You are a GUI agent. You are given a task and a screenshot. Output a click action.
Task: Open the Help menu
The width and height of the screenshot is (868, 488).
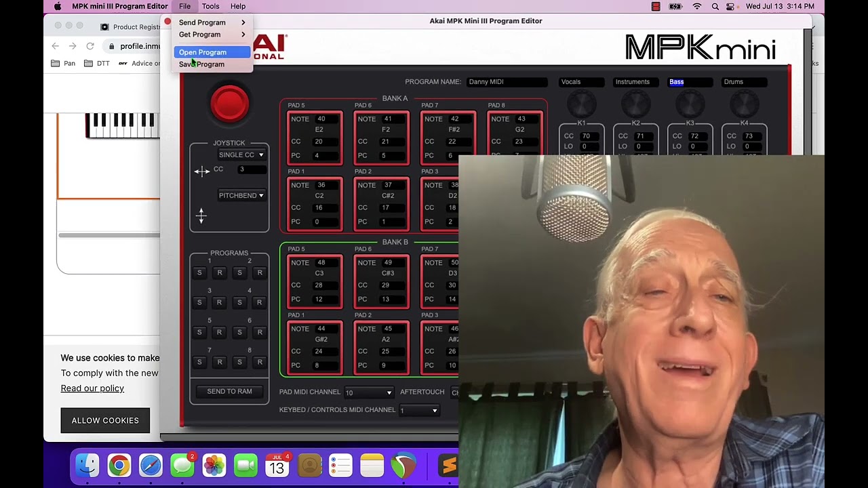point(238,6)
